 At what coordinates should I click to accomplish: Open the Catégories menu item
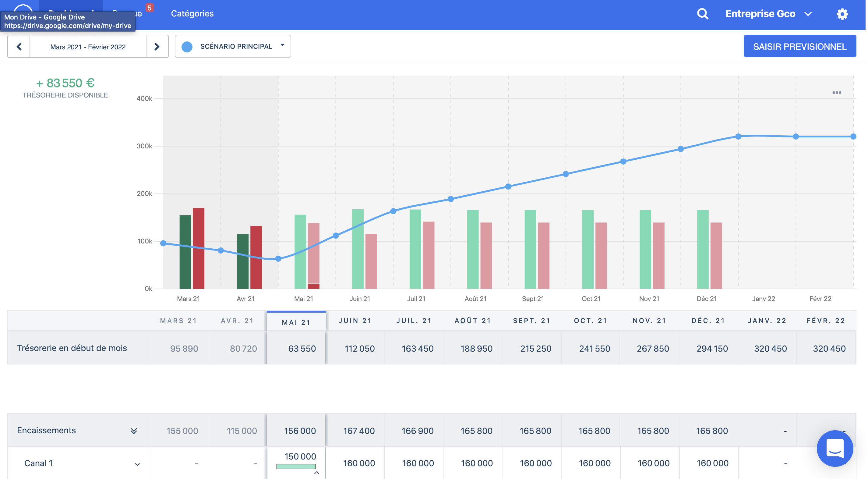192,14
